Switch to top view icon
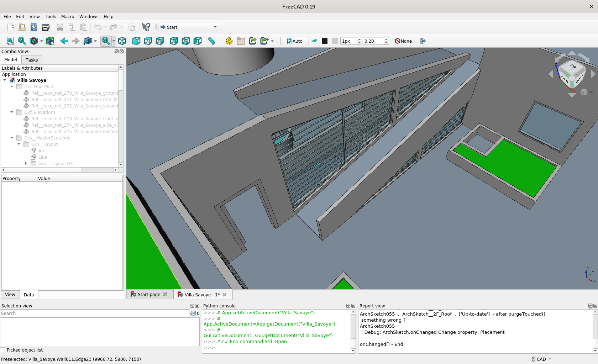Image resolution: width=598 pixels, height=364 pixels. (x=148, y=41)
